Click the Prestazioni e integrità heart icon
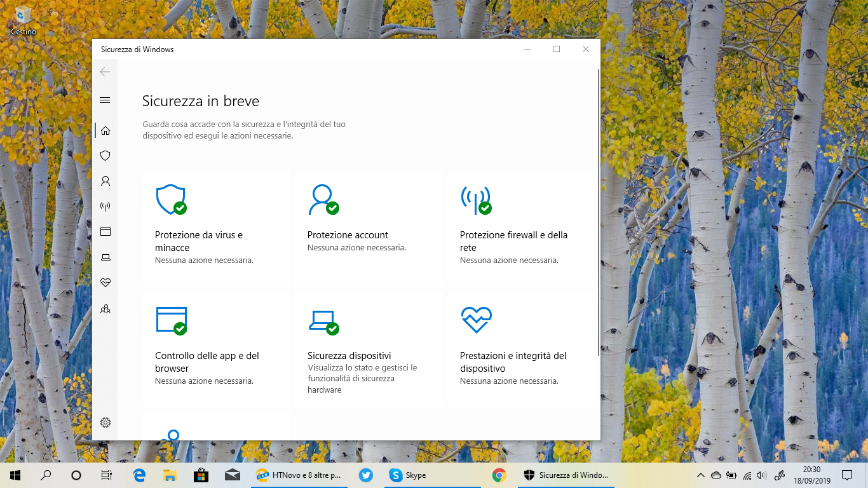868x488 pixels. coord(477,320)
